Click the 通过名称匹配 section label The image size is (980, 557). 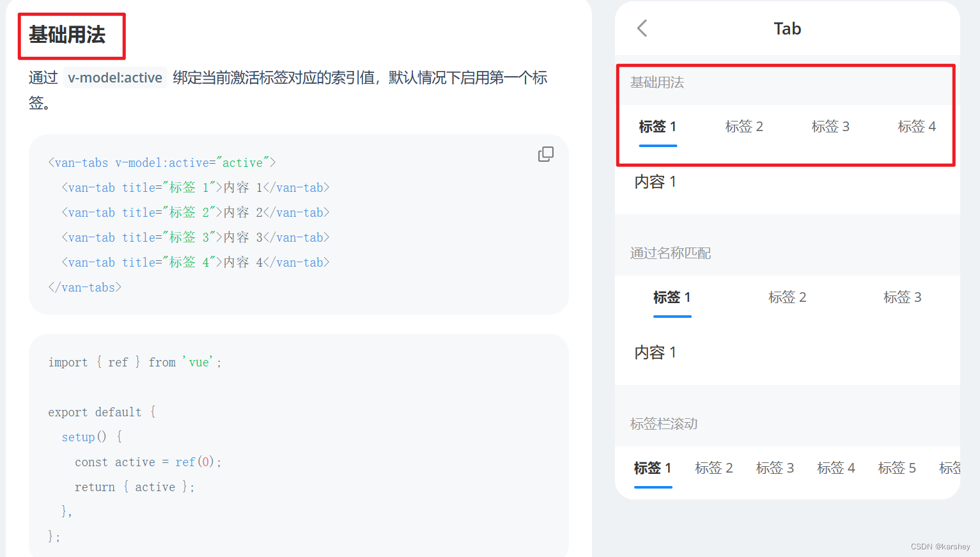[x=670, y=253]
